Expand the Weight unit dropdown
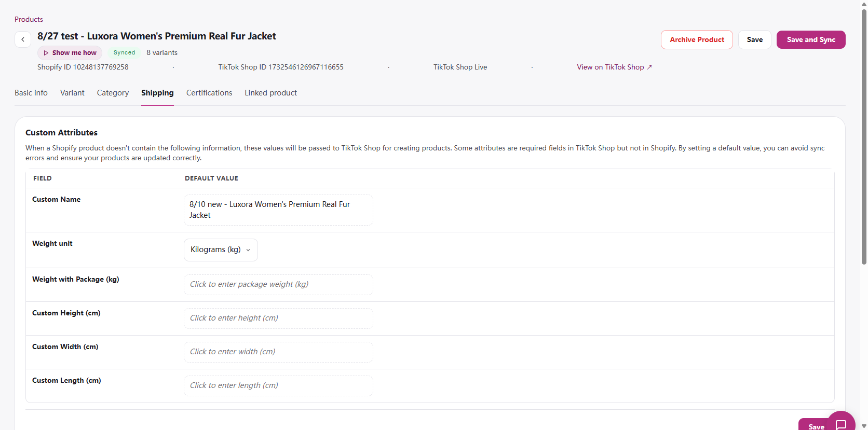 tap(221, 250)
